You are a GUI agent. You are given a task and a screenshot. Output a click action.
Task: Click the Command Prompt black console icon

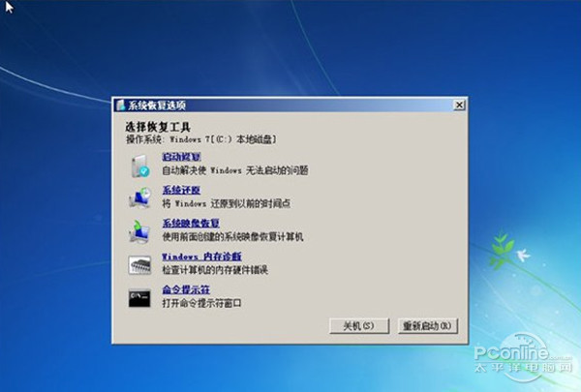[139, 298]
